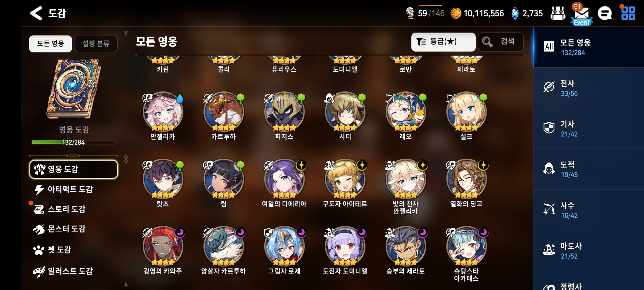Select 아티팩트 도감 in the sidebar
This screenshot has width=644, height=290.
tap(70, 189)
